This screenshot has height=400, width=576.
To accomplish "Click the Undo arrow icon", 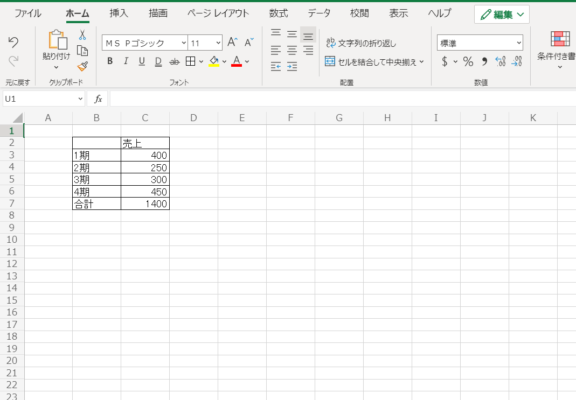I will point(13,42).
